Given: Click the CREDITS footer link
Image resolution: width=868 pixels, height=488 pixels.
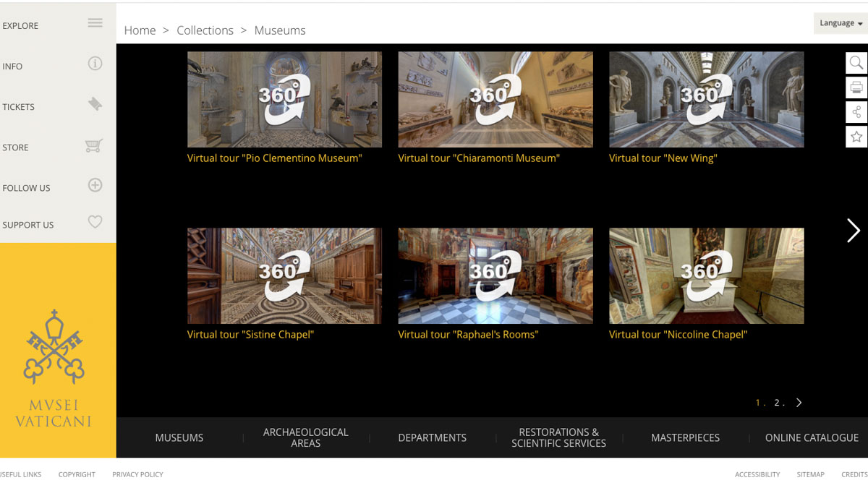Looking at the screenshot, I should tap(854, 474).
